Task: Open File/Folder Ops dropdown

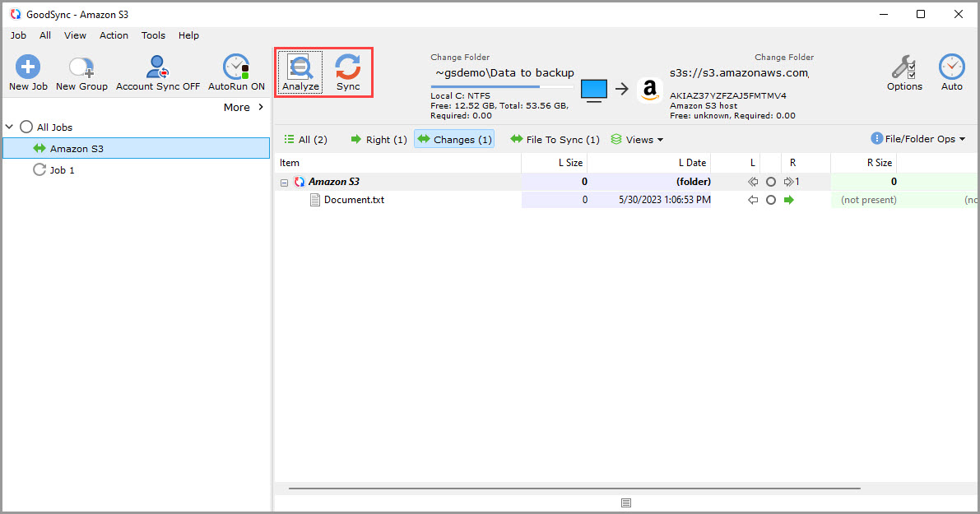Action: (918, 139)
